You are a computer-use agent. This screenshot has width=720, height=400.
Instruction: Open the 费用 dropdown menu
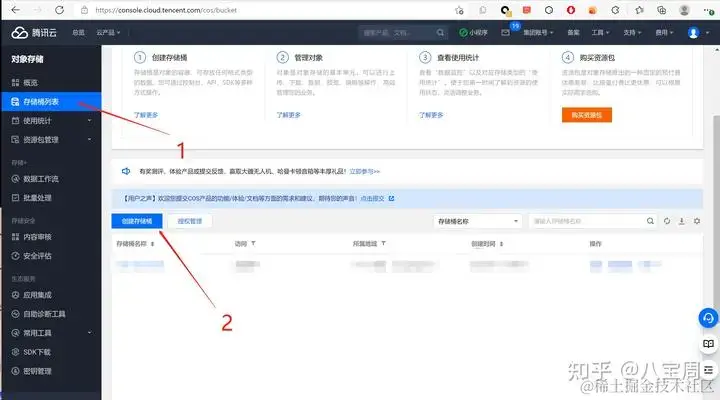(664, 33)
